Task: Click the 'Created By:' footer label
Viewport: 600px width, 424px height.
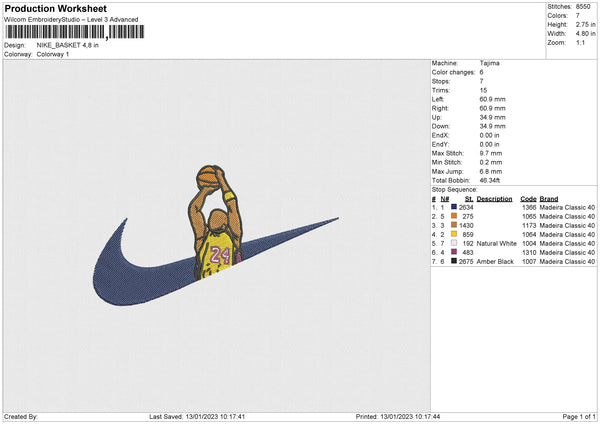Action: [21, 416]
